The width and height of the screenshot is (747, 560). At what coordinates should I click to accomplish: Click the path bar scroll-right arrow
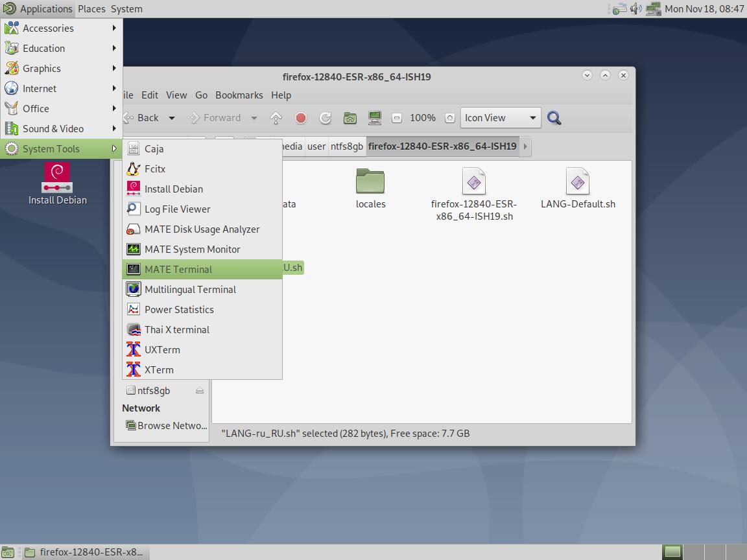525,146
